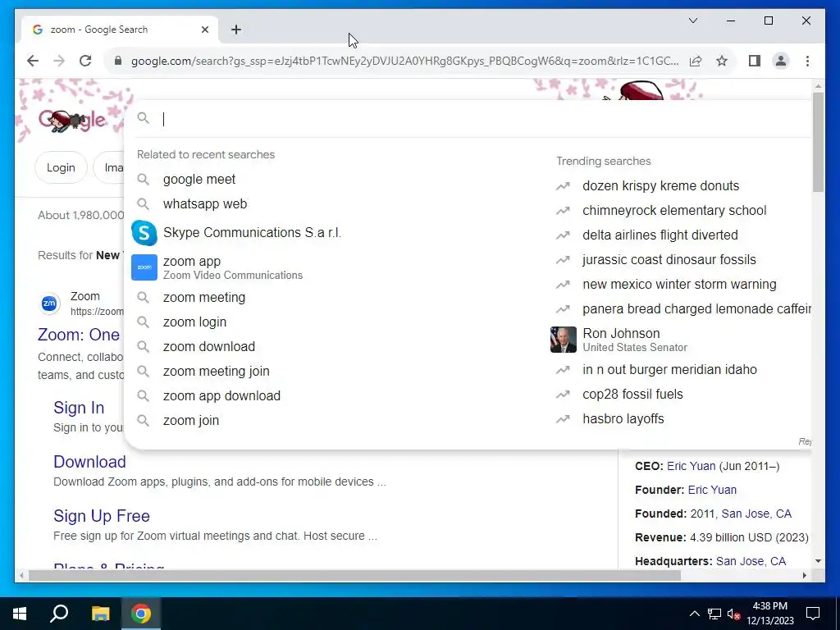Click the scroll-right arrow of horizontal scrollbar

[x=804, y=575]
